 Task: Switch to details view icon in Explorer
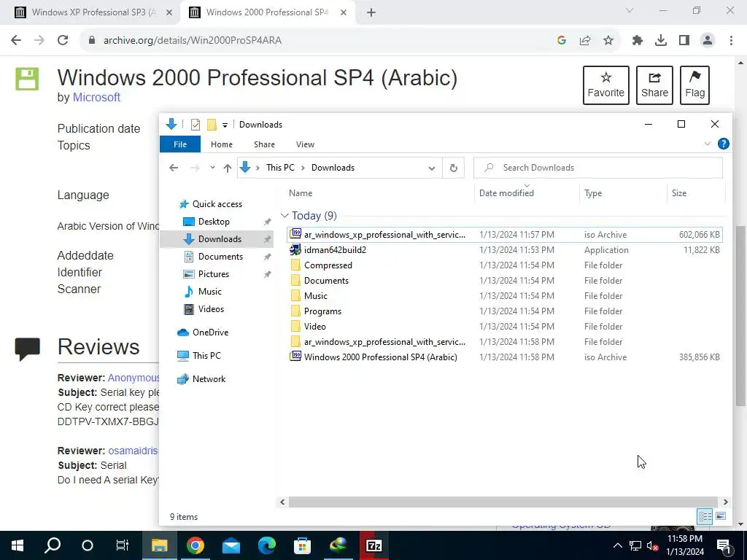click(705, 517)
